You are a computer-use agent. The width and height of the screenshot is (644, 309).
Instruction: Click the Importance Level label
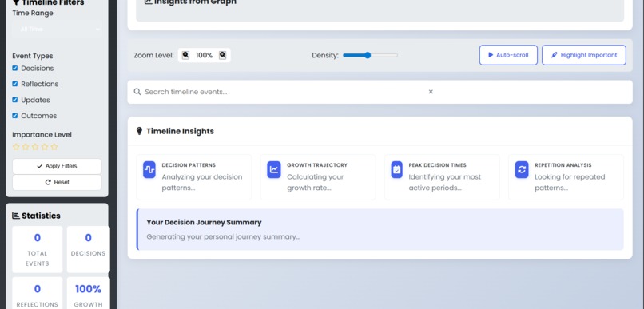pyautogui.click(x=42, y=135)
